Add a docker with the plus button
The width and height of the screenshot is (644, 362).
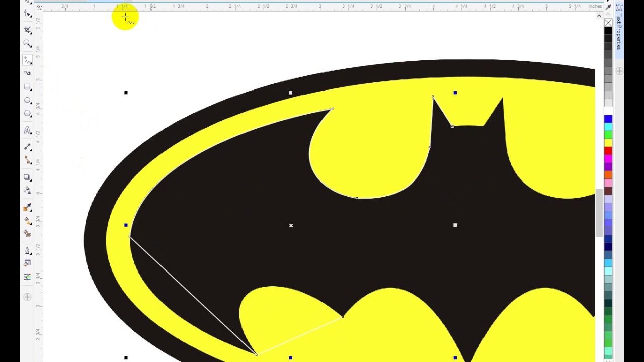point(619,71)
